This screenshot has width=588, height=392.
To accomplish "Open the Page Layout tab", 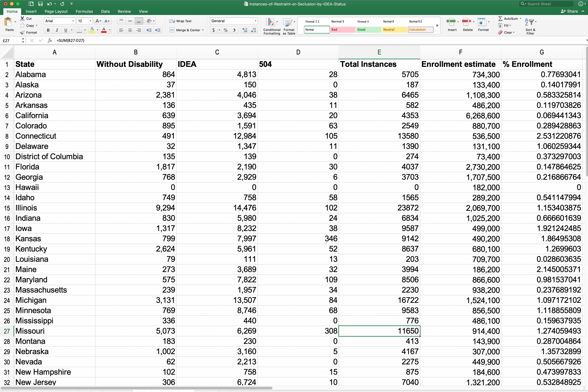I will [56, 11].
